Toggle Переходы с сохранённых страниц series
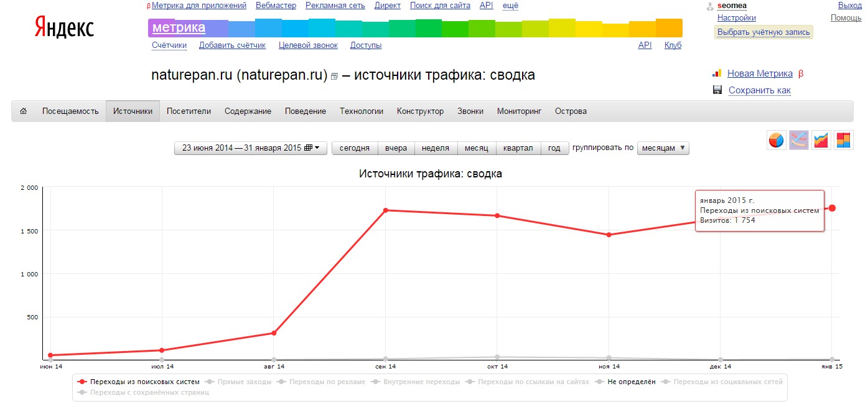Image resolution: width=868 pixels, height=409 pixels. (x=142, y=392)
